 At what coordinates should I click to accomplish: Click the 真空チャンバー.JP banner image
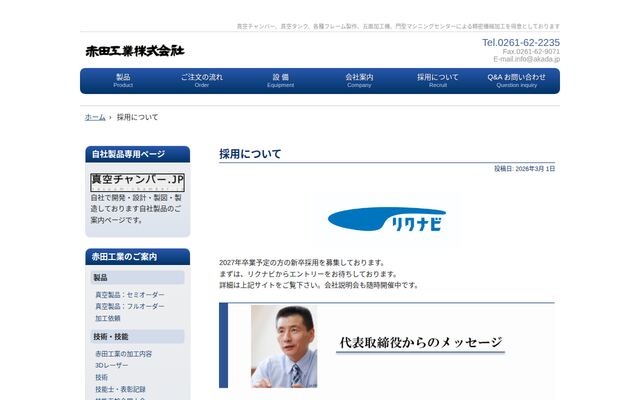(x=138, y=182)
